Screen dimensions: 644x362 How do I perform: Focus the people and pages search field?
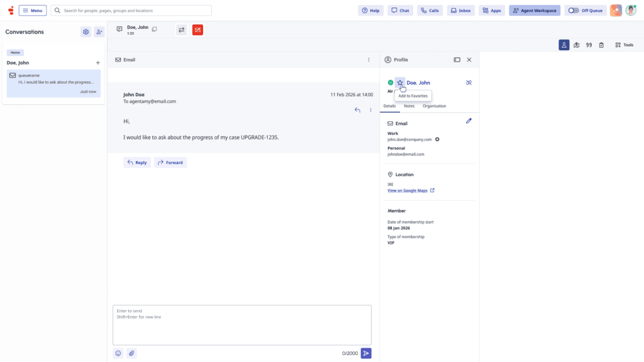click(131, 10)
